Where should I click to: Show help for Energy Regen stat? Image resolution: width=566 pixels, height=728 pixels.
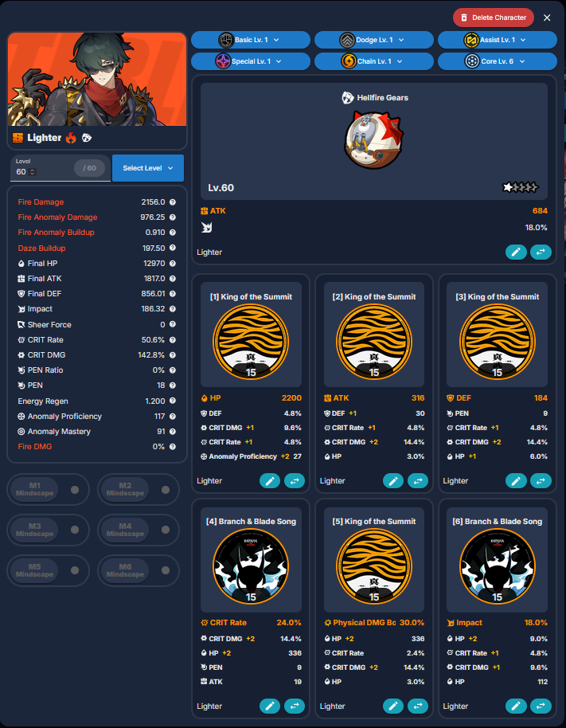click(x=173, y=401)
